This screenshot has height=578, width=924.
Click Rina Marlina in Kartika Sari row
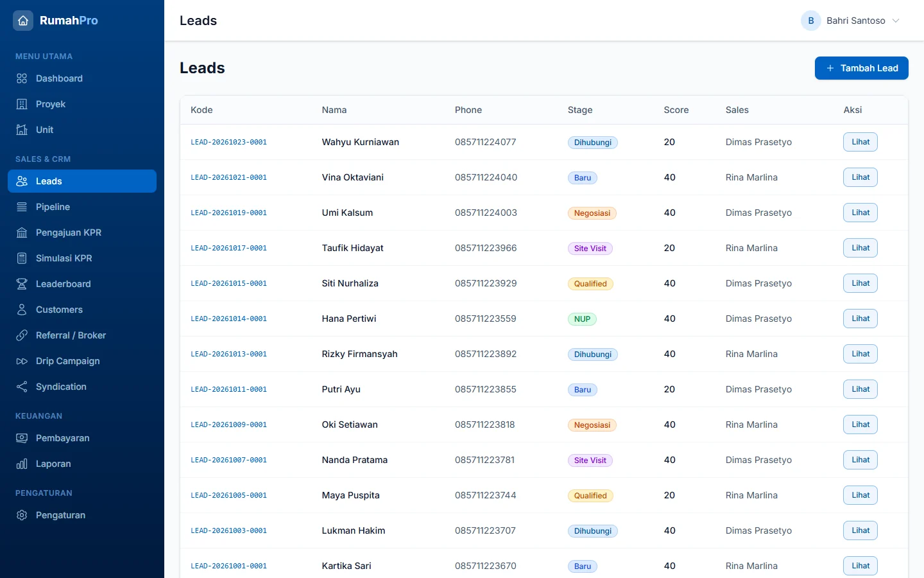pos(751,566)
